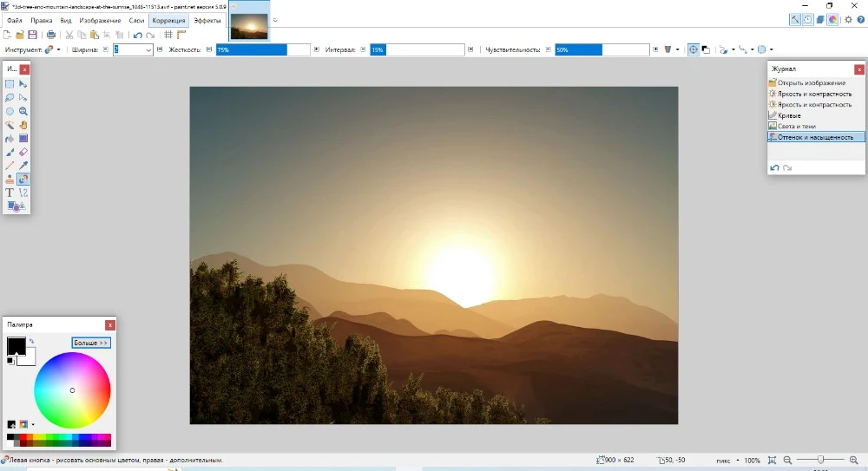
Task: Select the Zoom magnifier tool
Action: (23, 111)
